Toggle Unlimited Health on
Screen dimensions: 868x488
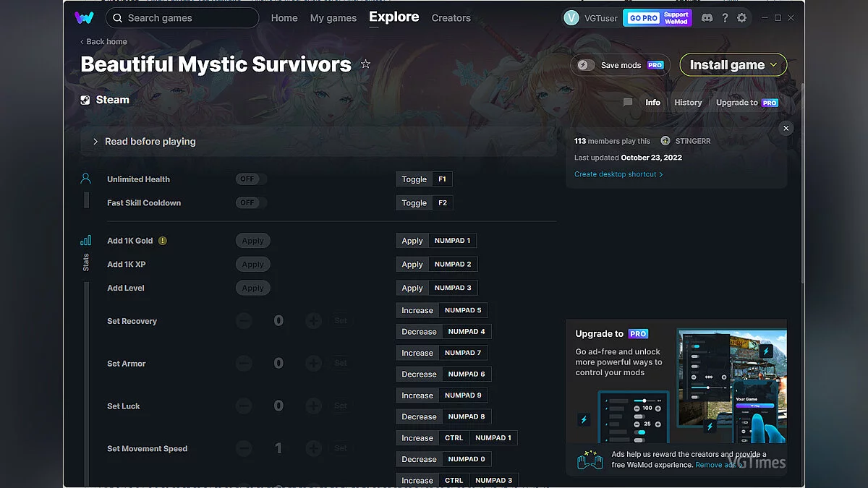[250, 179]
